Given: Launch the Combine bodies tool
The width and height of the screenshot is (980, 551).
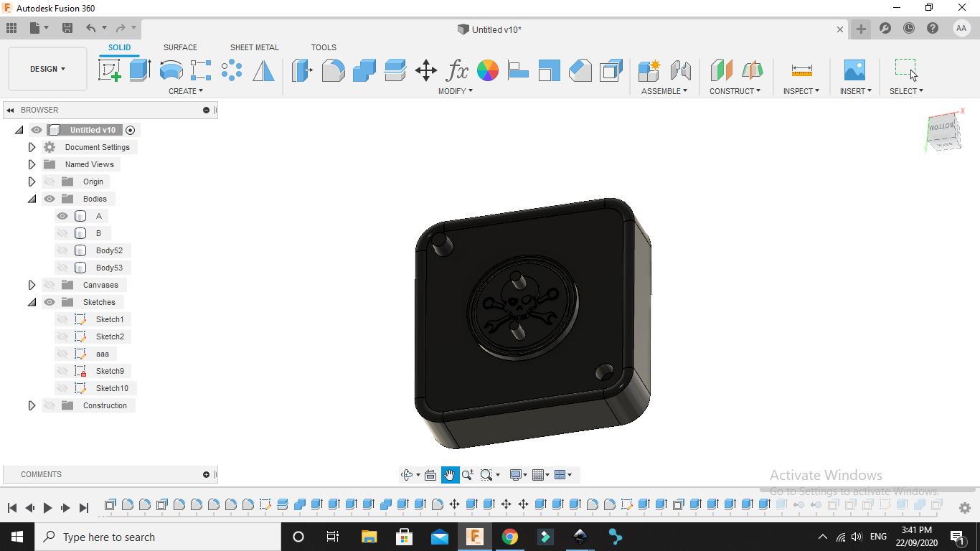Looking at the screenshot, I should click(x=364, y=70).
